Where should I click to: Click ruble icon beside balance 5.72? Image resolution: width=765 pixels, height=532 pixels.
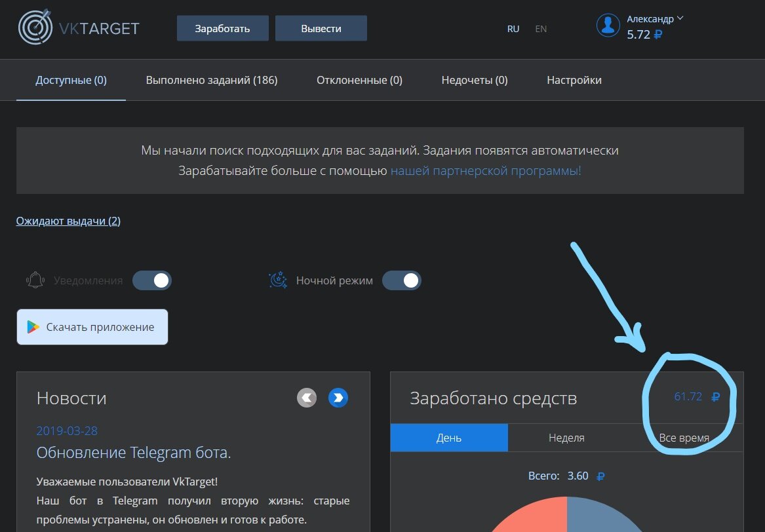[x=657, y=35]
